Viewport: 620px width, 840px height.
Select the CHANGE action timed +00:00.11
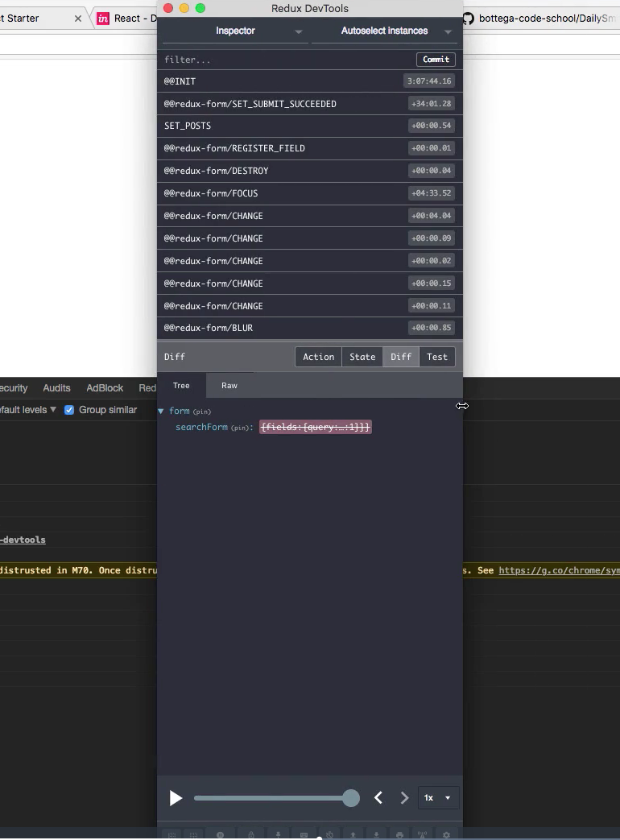coord(309,305)
